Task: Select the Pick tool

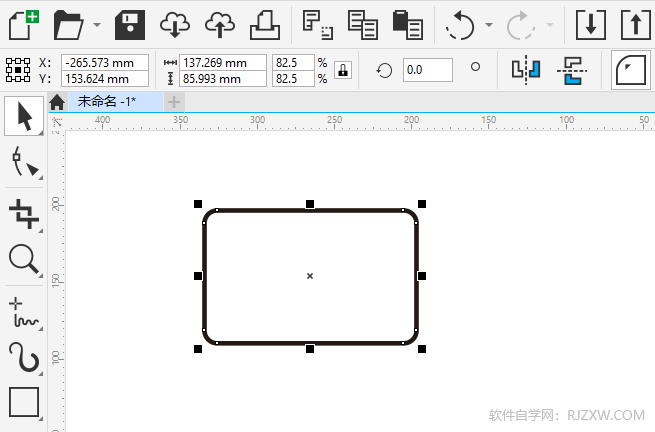Action: pyautogui.click(x=24, y=117)
